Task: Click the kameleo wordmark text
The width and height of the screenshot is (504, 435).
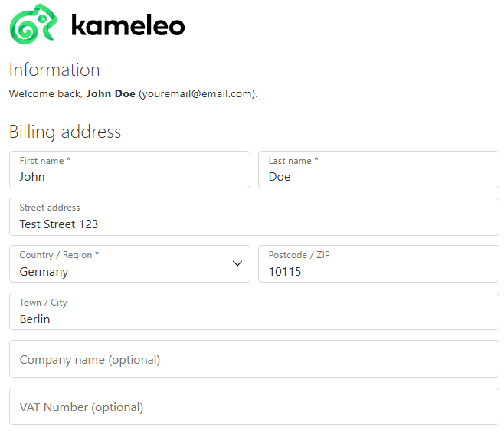Action: (128, 25)
